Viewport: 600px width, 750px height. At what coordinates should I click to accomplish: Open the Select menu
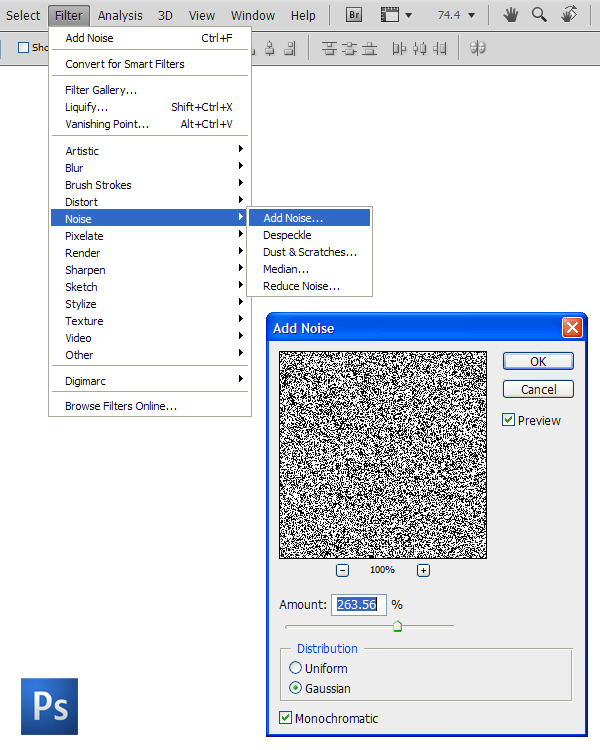tap(22, 15)
